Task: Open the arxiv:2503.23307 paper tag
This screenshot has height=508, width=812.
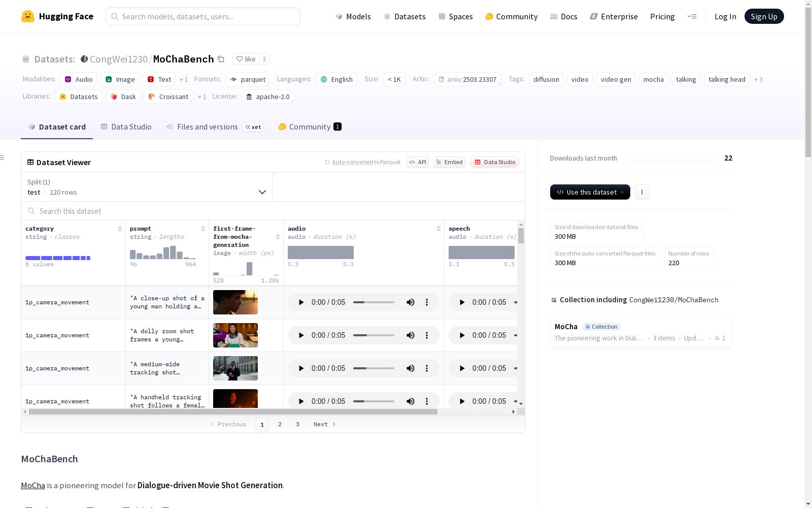Action: coord(467,79)
